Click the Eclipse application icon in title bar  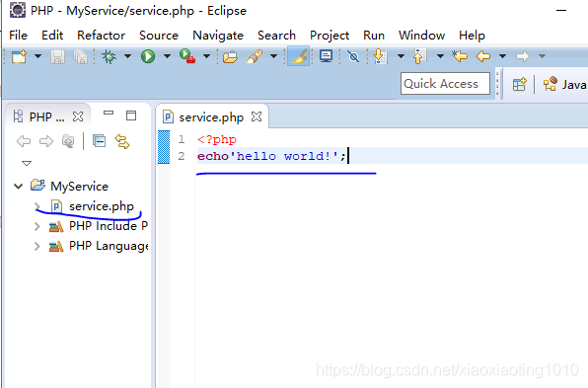tap(17, 10)
